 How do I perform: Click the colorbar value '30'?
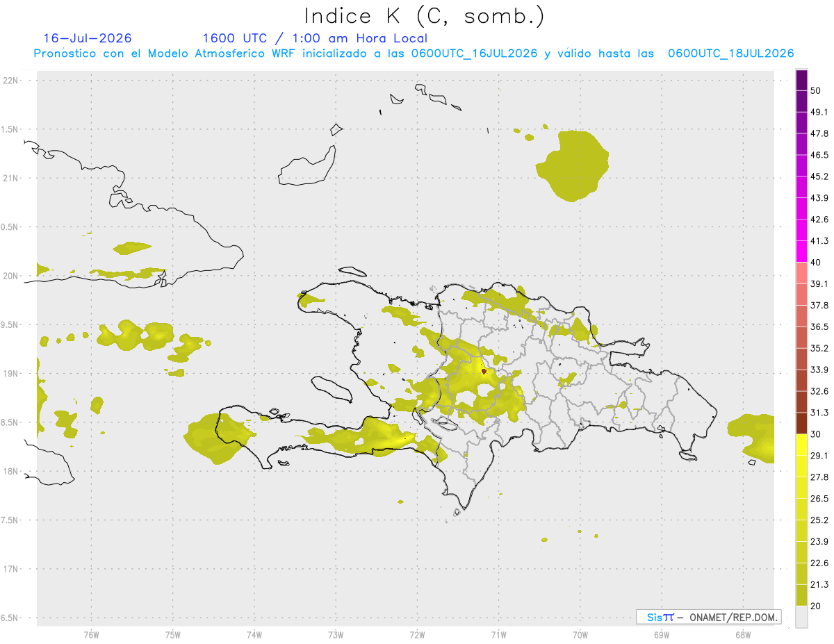(x=816, y=434)
